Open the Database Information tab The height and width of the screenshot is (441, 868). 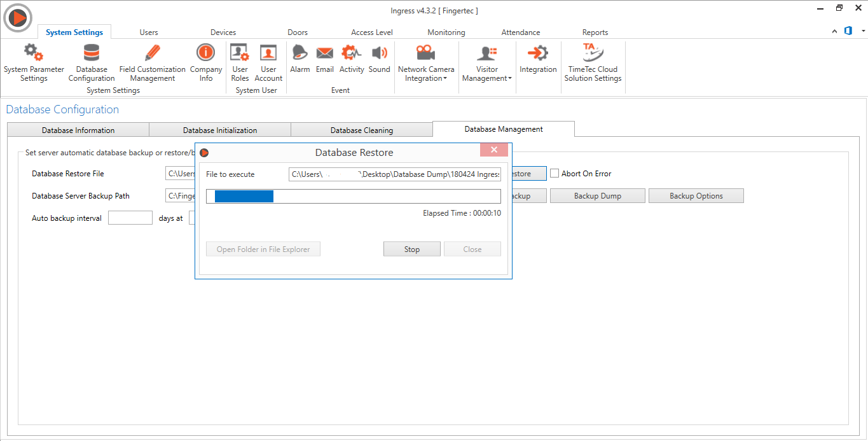pyautogui.click(x=78, y=130)
